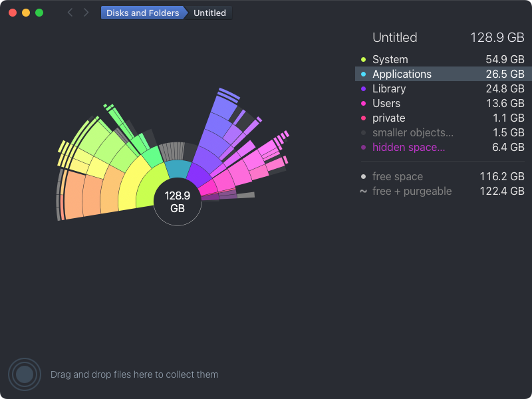Select the private folder entry

point(443,118)
